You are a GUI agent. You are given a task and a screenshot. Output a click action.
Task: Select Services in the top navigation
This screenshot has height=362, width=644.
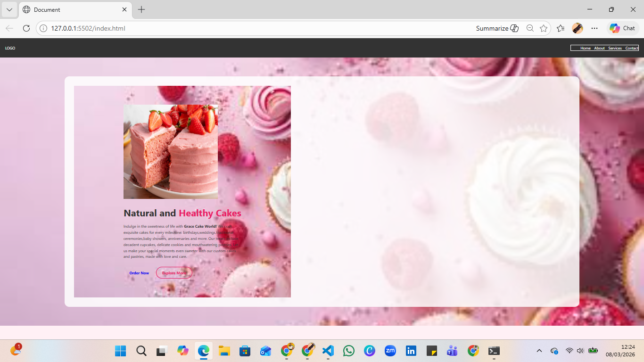(615, 48)
